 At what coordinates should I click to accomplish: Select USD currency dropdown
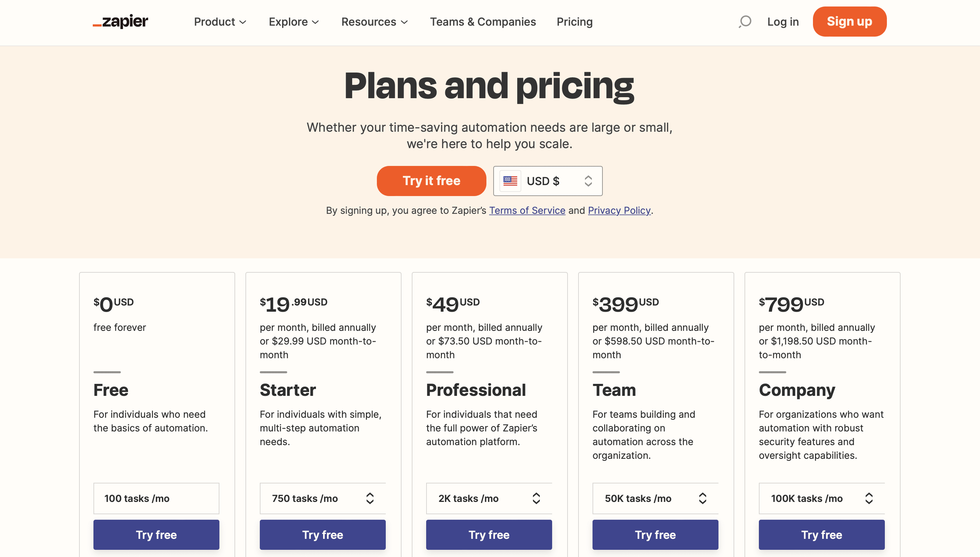click(x=548, y=180)
